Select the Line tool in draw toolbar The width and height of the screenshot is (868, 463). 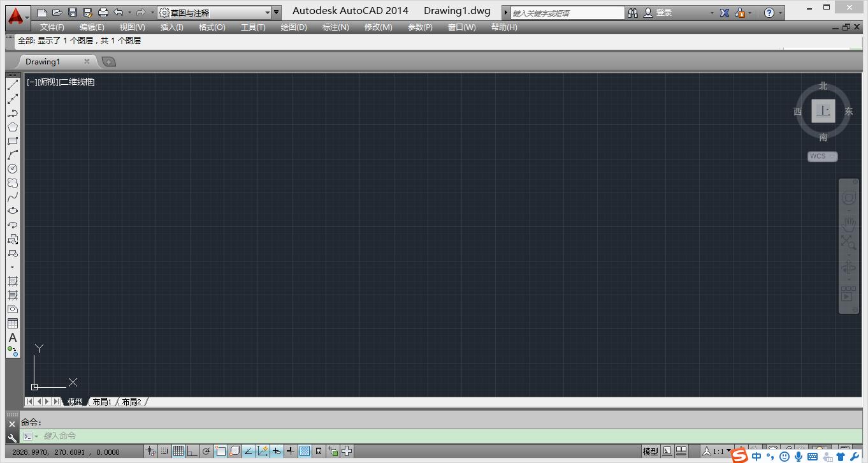pyautogui.click(x=13, y=85)
